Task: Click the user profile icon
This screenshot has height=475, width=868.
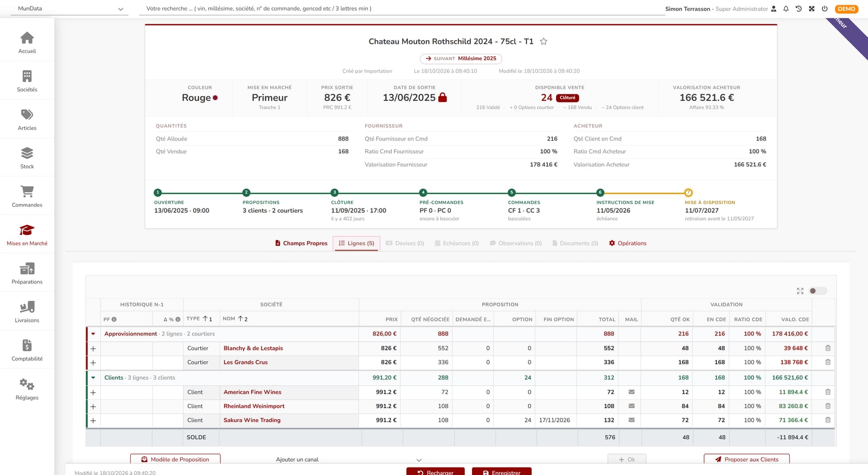Action: point(774,9)
